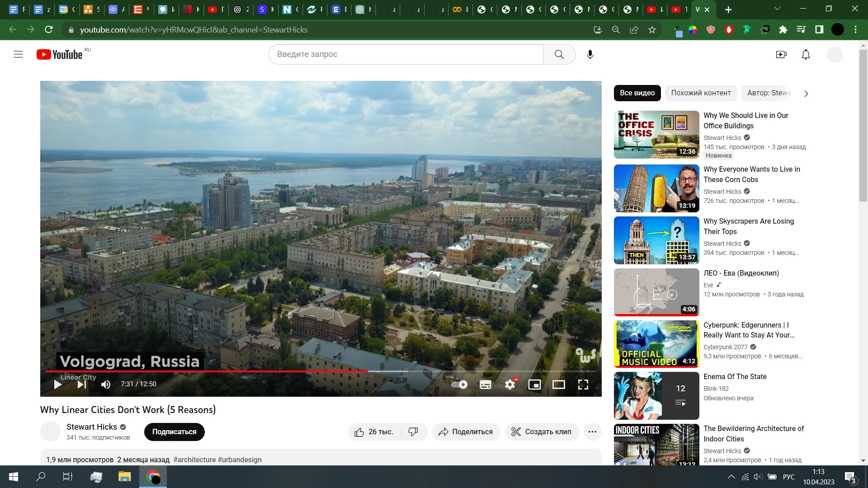Bookmark this page with star
The image size is (868, 488).
652,30
